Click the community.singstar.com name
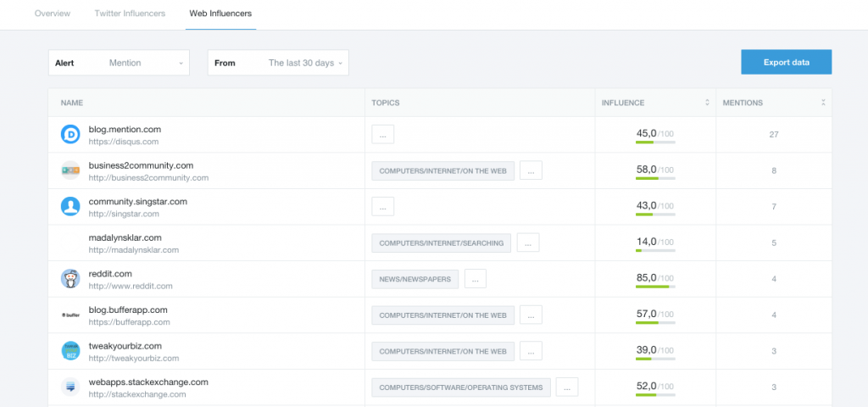The width and height of the screenshot is (868, 407). pyautogui.click(x=138, y=202)
